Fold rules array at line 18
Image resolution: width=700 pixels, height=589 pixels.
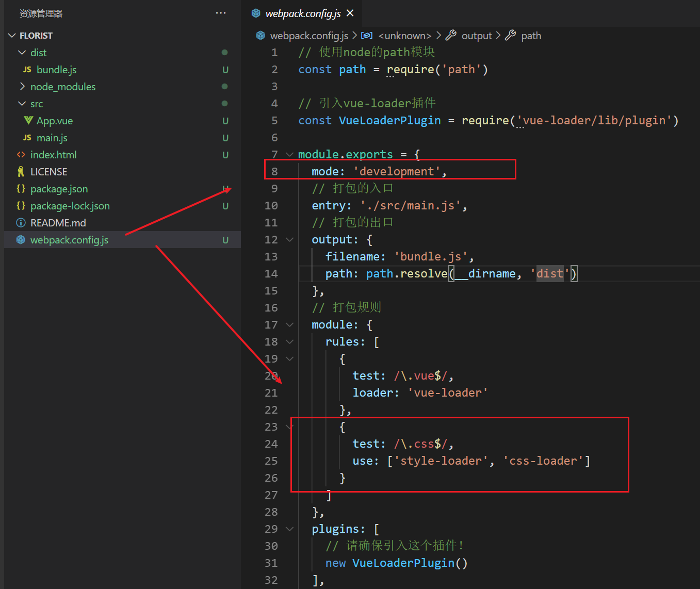[289, 341]
